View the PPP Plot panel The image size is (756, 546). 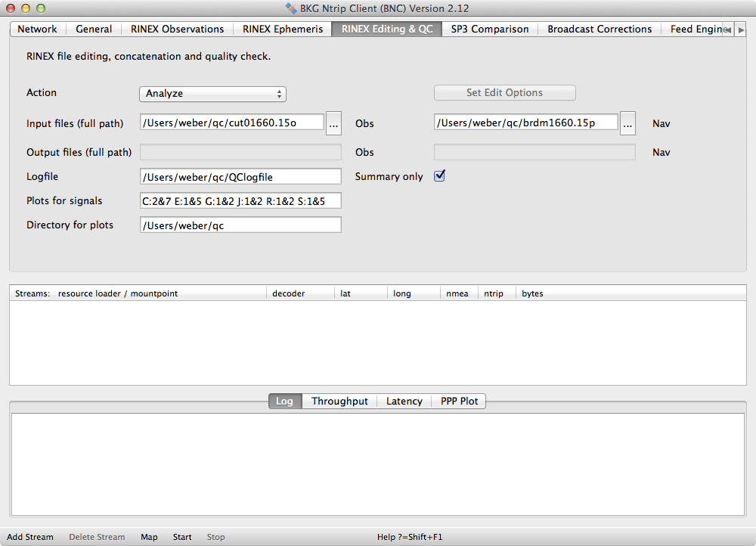pos(458,401)
